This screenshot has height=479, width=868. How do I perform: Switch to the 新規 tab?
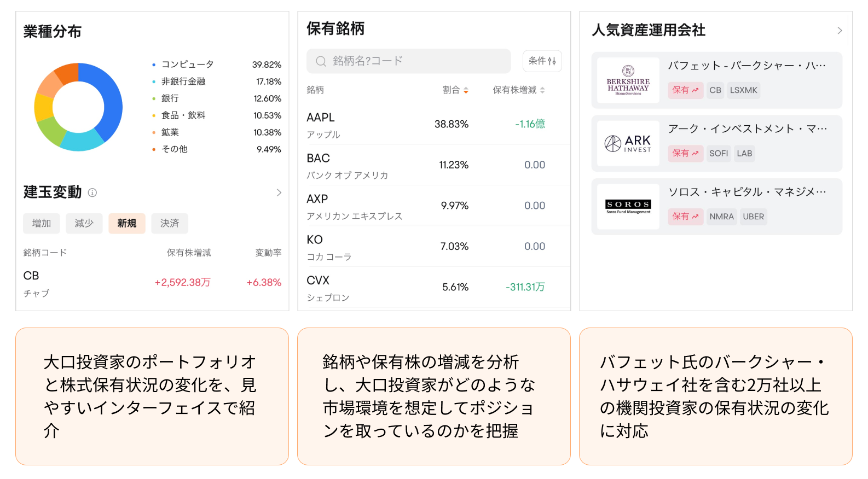tap(127, 223)
